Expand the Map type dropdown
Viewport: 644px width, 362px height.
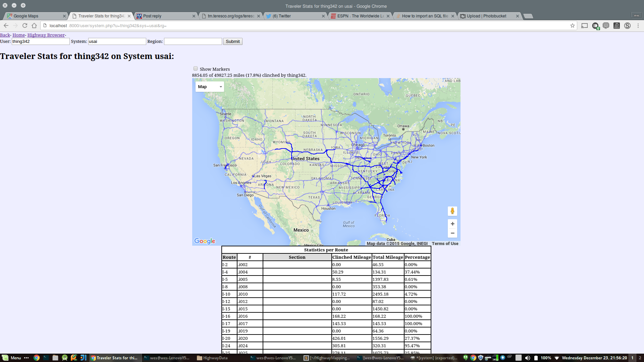(x=210, y=86)
